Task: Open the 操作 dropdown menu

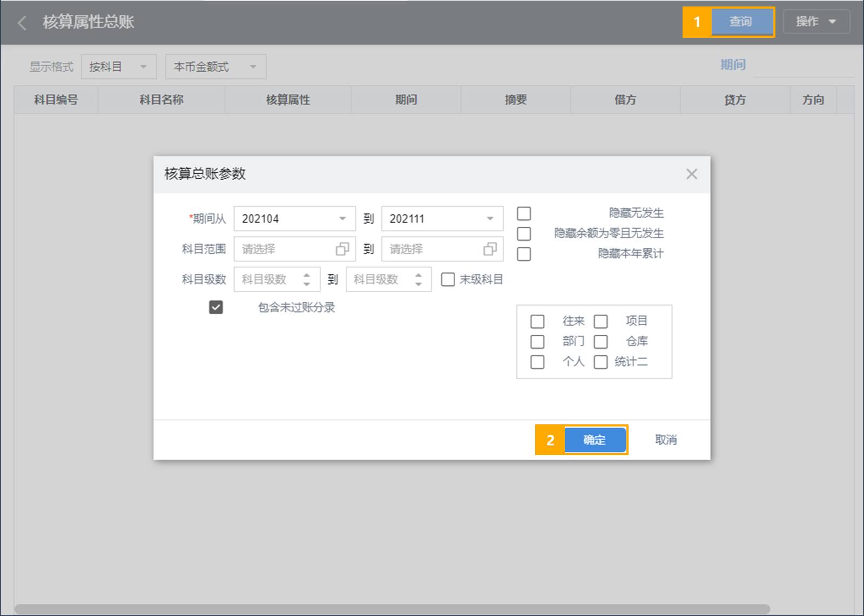Action: (816, 22)
